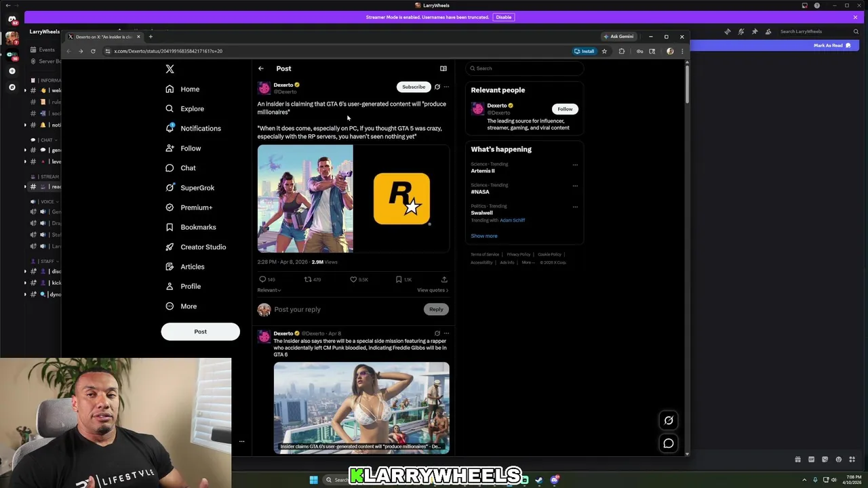Open Creator Studio in X sidebar
868x488 pixels.
(x=196, y=247)
